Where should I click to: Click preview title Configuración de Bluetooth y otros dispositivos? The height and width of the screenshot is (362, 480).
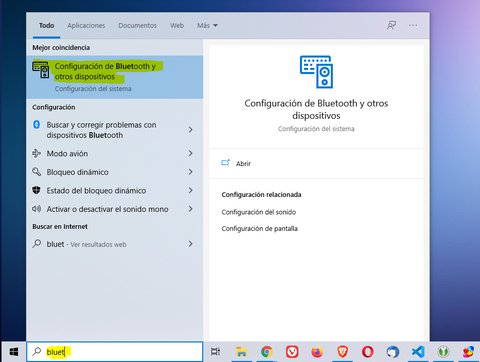(x=316, y=109)
